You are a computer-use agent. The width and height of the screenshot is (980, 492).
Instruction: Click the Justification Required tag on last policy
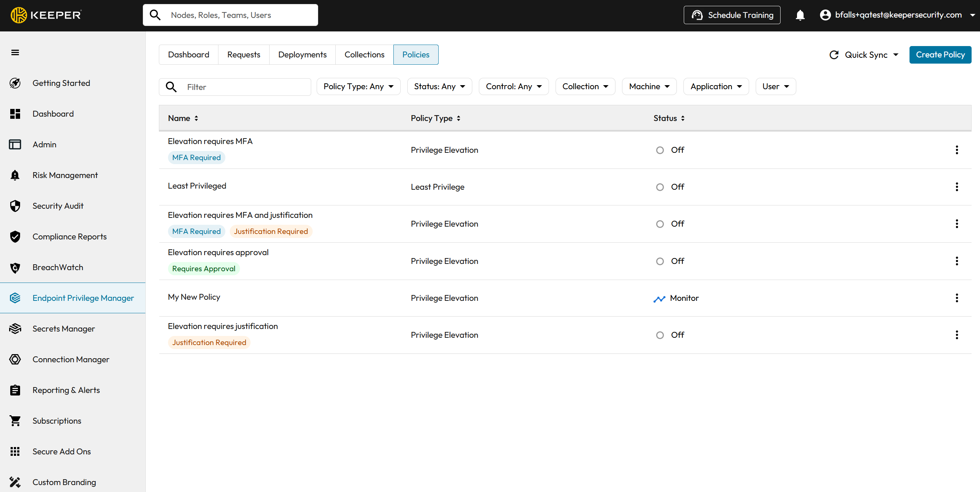pyautogui.click(x=209, y=342)
